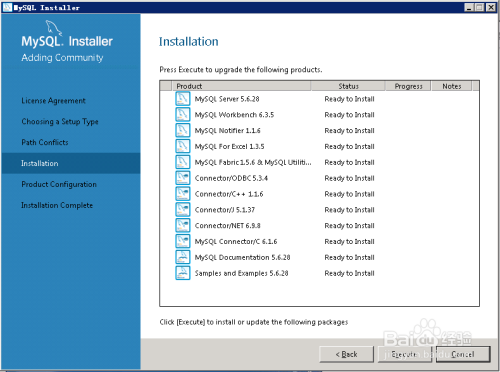500x372 pixels.
Task: Maximize the MySQL Installer window
Action: click(479, 7)
